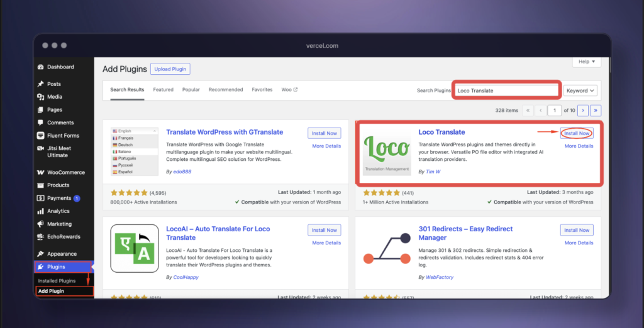This screenshot has height=328, width=644.
Task: Switch to the Favorites tab
Action: point(262,89)
